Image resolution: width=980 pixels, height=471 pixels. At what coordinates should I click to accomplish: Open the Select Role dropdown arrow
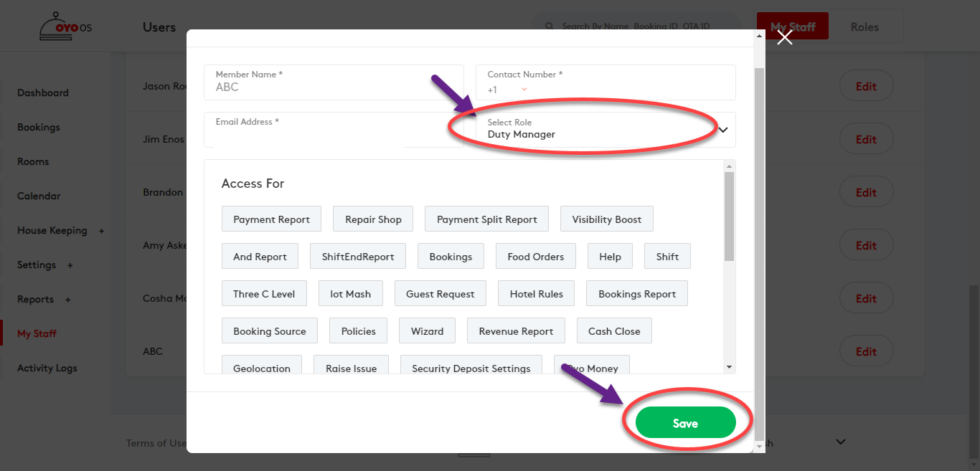[x=723, y=130]
